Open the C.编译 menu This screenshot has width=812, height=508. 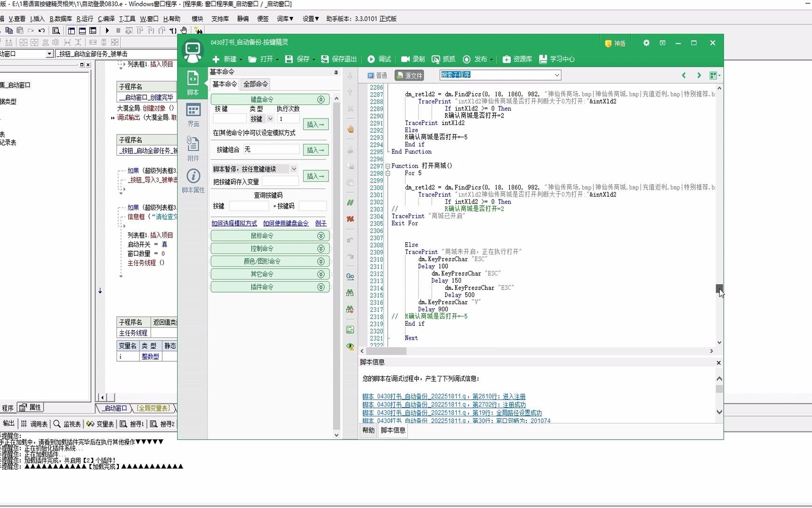point(106,19)
